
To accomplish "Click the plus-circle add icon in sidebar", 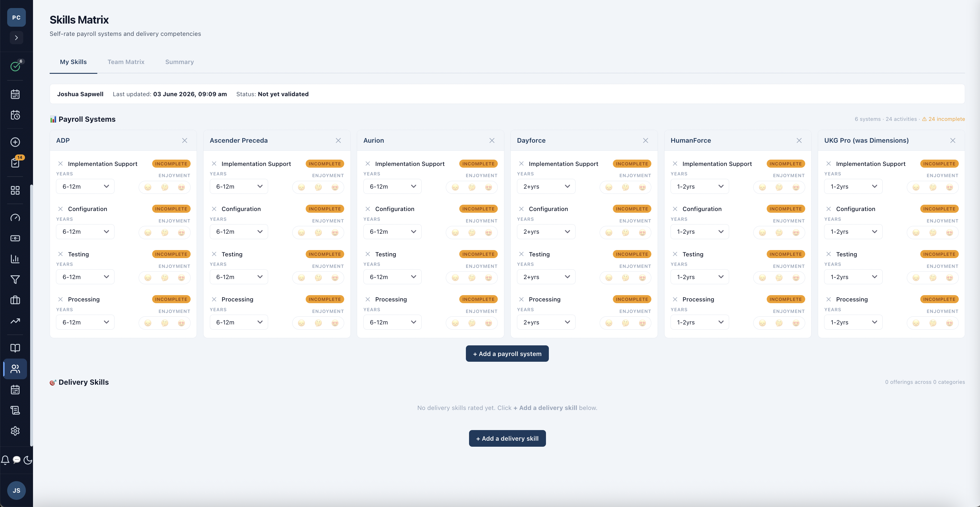I will [x=15, y=142].
